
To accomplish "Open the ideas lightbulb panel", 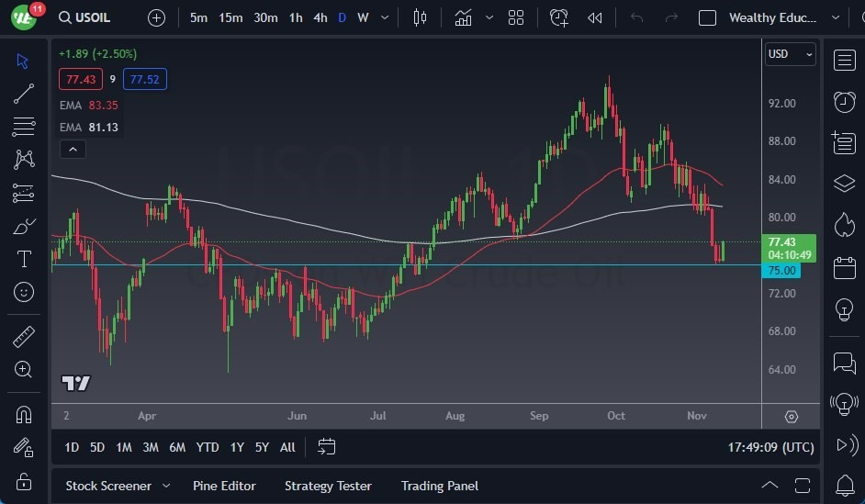I will coord(844,309).
